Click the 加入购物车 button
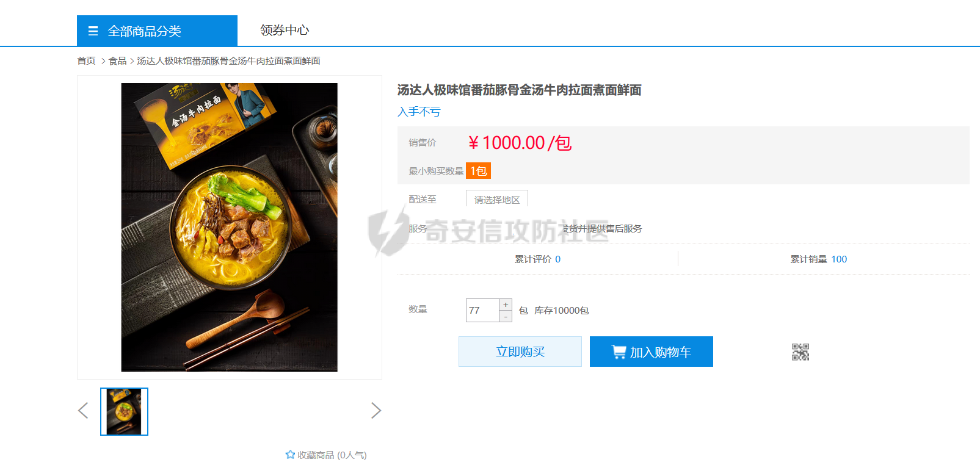980x462 pixels. (x=652, y=352)
